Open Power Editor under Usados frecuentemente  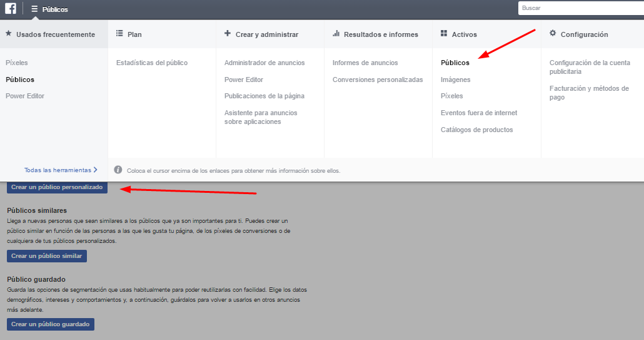coord(25,96)
